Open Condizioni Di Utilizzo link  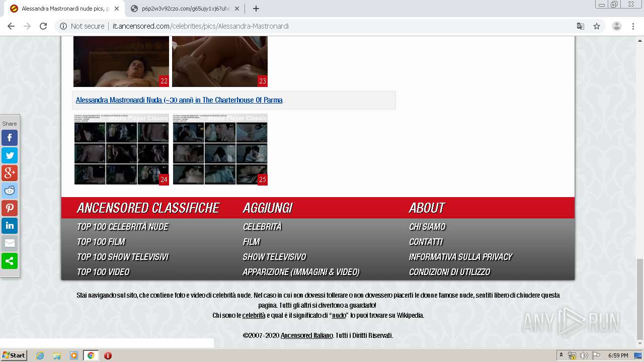click(x=449, y=272)
